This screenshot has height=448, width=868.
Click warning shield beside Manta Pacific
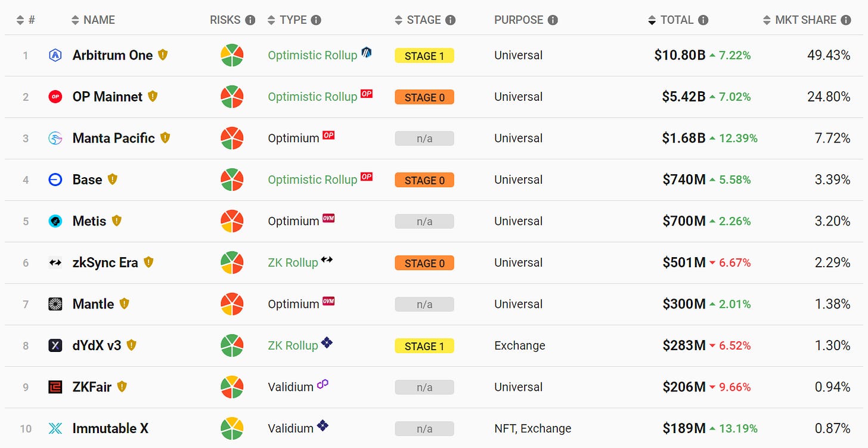tap(165, 138)
